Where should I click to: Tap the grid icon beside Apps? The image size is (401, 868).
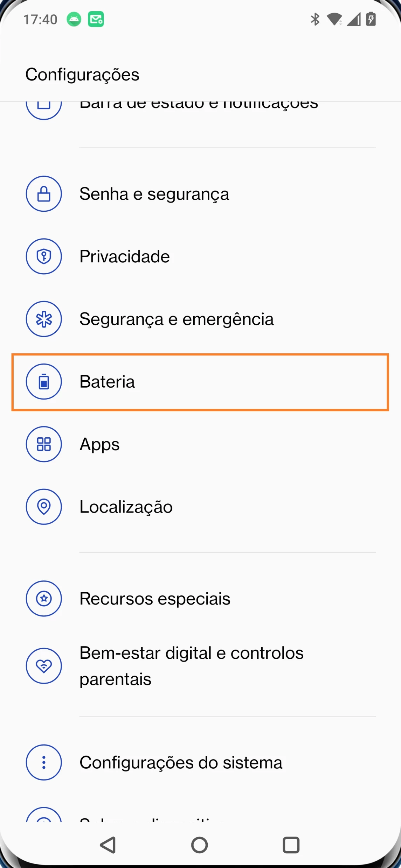pos(44,444)
